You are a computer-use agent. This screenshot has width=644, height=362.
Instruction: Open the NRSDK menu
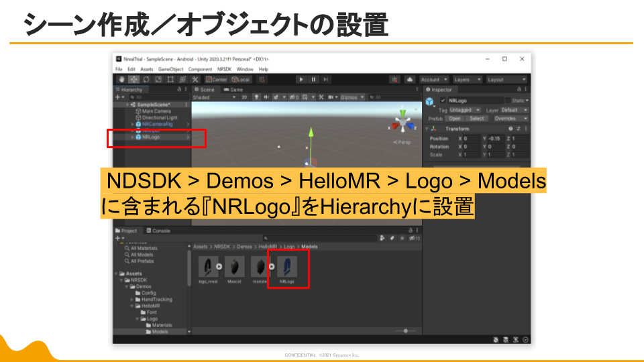click(x=224, y=69)
